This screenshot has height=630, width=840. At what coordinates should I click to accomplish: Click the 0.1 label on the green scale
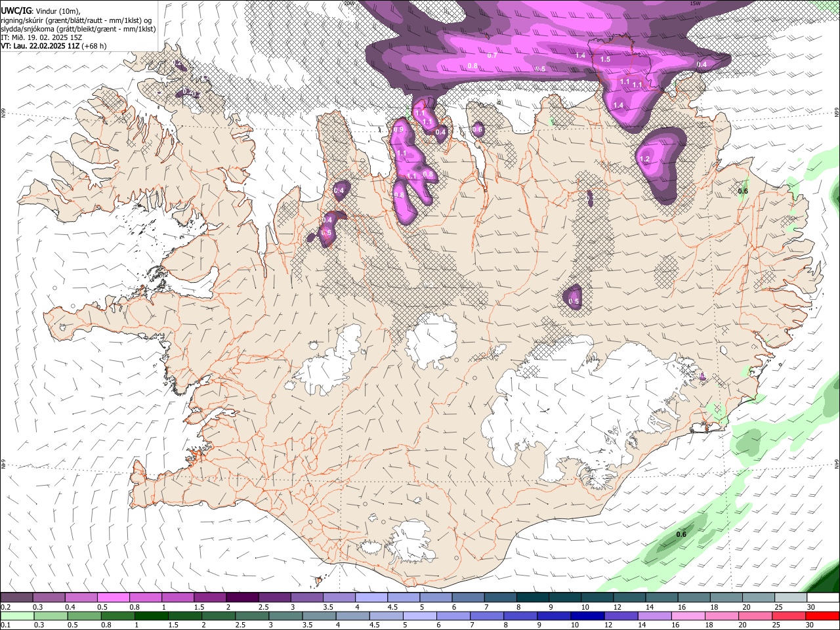(x=5, y=625)
